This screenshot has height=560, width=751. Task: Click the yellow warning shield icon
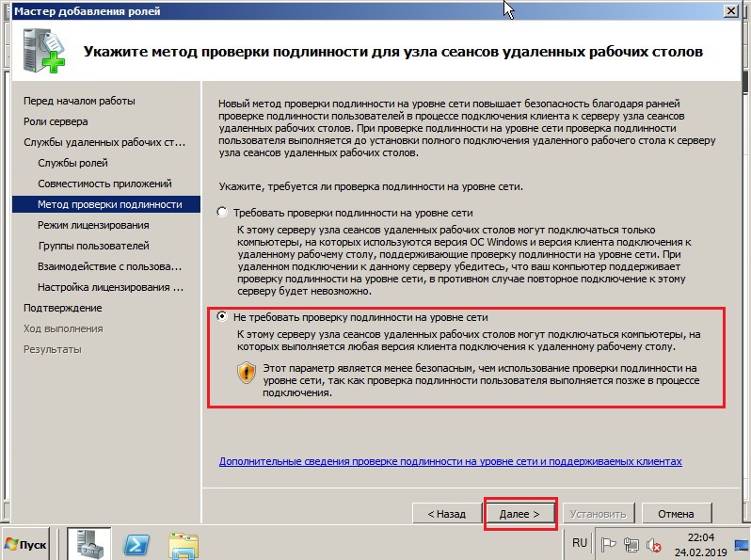(246, 373)
